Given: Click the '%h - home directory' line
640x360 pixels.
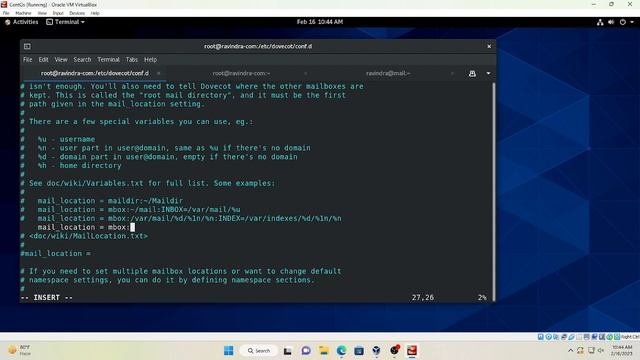Looking at the screenshot, I should pyautogui.click(x=79, y=166).
